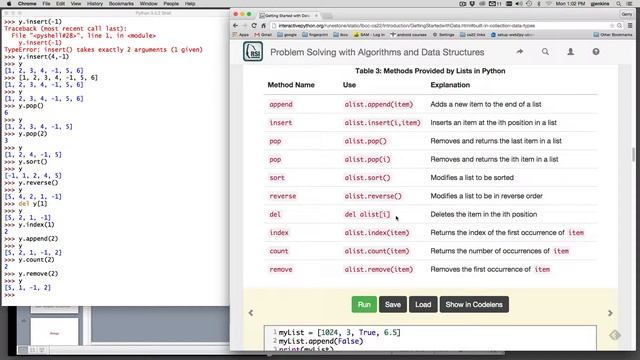Click alist.index(item) in the Use column
Image resolution: width=640 pixels, height=360 pixels.
click(376, 233)
